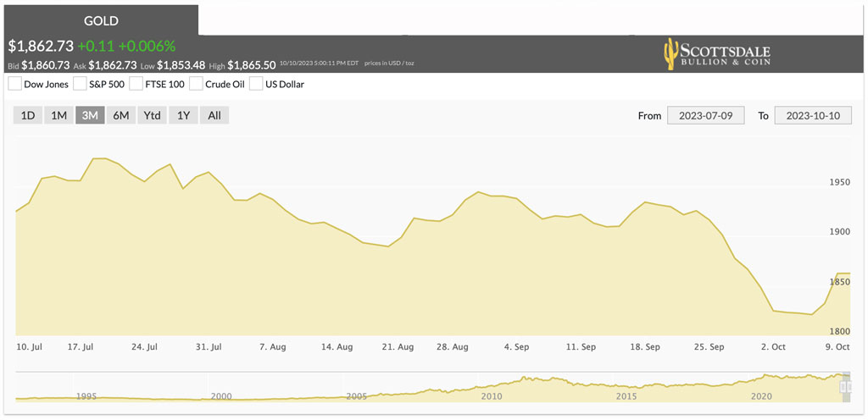
Task: Select the 1D time range button
Action: [28, 115]
